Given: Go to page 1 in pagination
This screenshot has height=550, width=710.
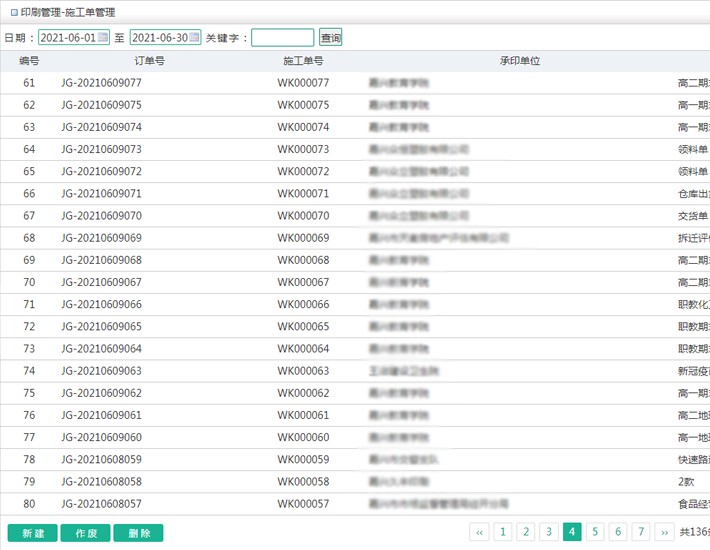Looking at the screenshot, I should click(x=503, y=533).
